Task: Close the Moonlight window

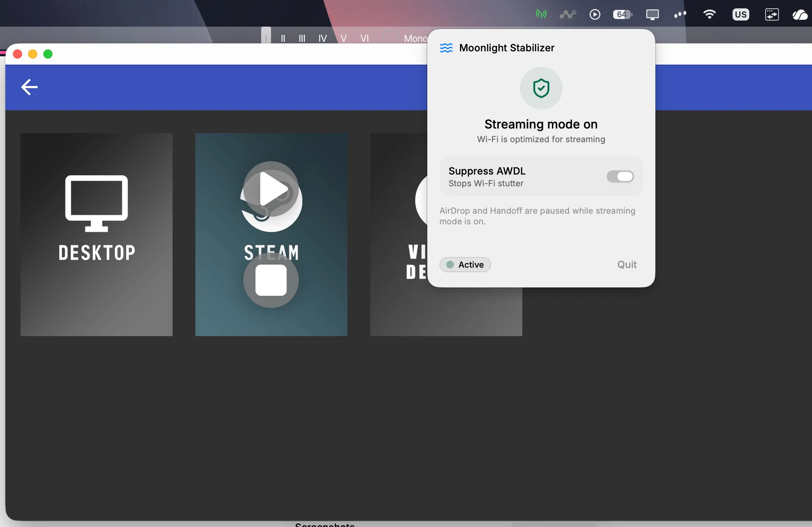Action: pos(17,54)
